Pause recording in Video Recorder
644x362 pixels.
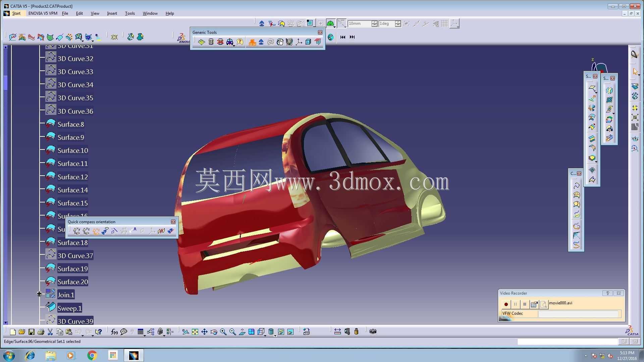tap(515, 304)
